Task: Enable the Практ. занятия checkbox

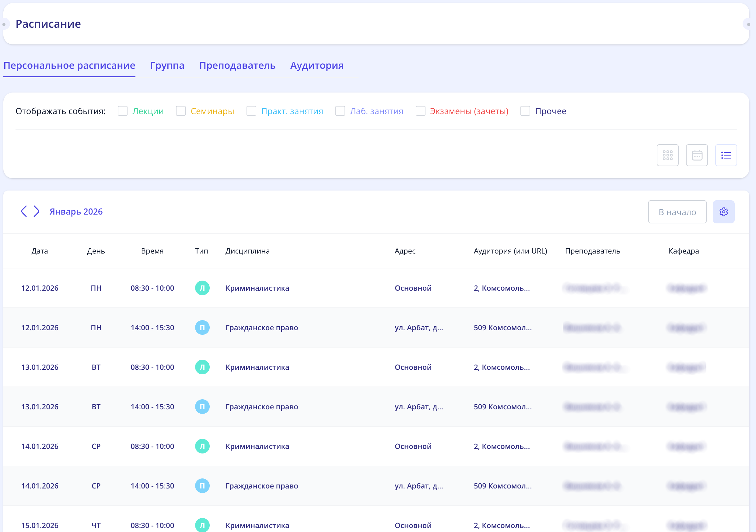Action: pyautogui.click(x=251, y=111)
